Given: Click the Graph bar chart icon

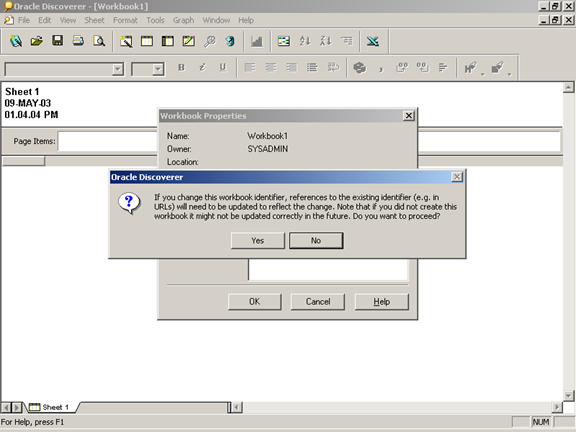Looking at the screenshot, I should pos(257,41).
